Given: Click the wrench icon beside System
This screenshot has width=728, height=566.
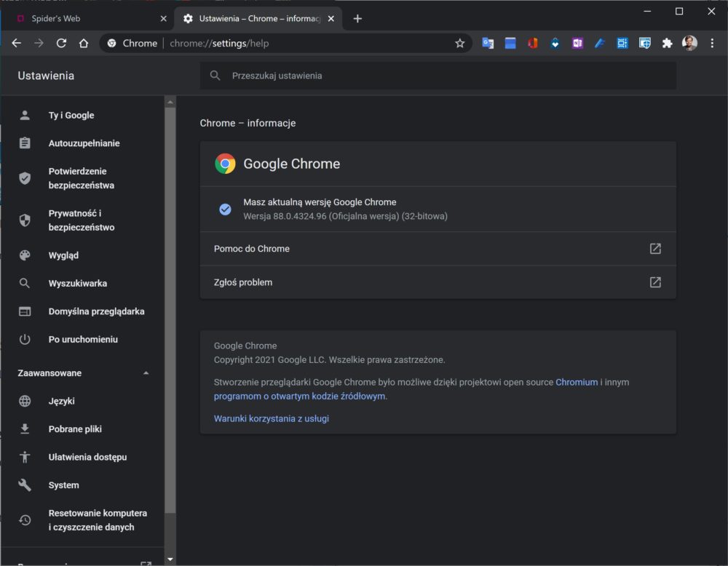Looking at the screenshot, I should point(25,485).
